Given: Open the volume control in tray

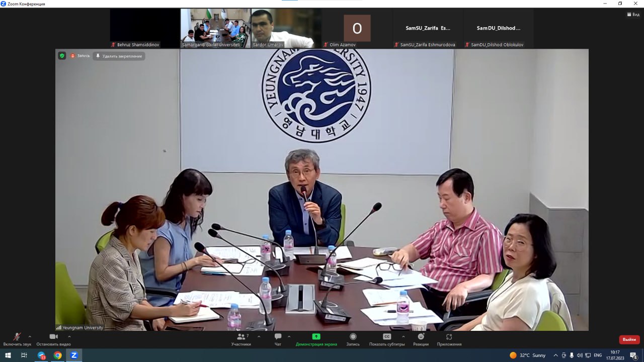Looking at the screenshot, I should 580,355.
